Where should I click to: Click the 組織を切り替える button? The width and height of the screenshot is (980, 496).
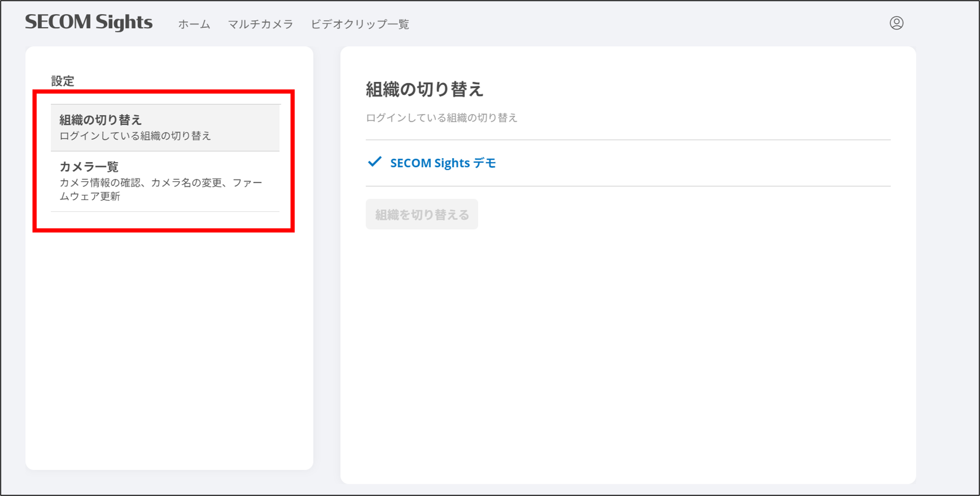422,214
